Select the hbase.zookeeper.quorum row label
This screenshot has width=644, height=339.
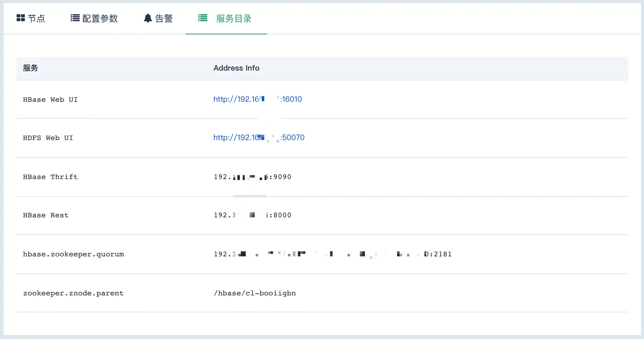pos(73,254)
